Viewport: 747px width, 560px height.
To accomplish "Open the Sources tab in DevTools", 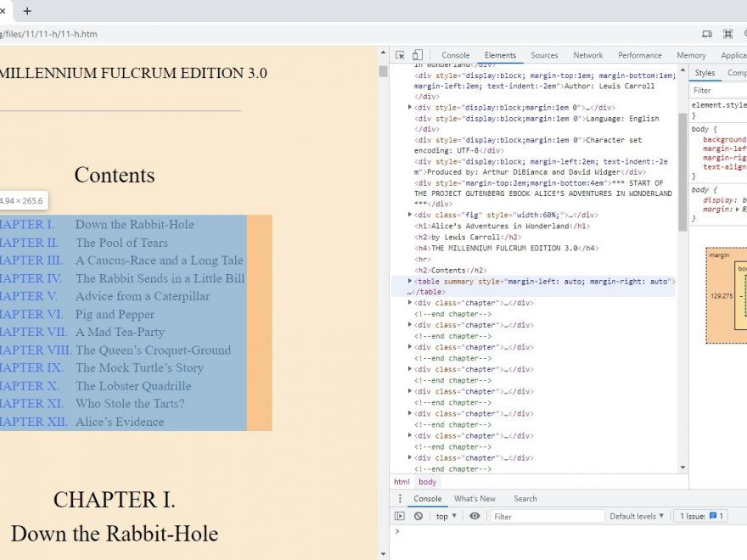I will pos(544,55).
